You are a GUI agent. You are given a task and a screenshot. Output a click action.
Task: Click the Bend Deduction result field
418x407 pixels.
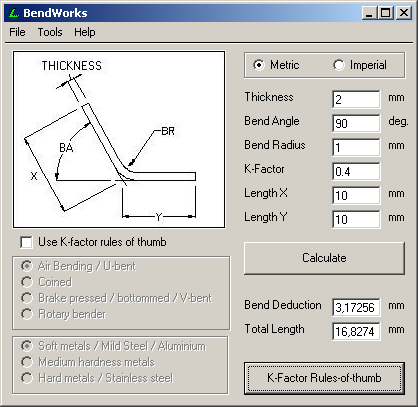coord(356,307)
